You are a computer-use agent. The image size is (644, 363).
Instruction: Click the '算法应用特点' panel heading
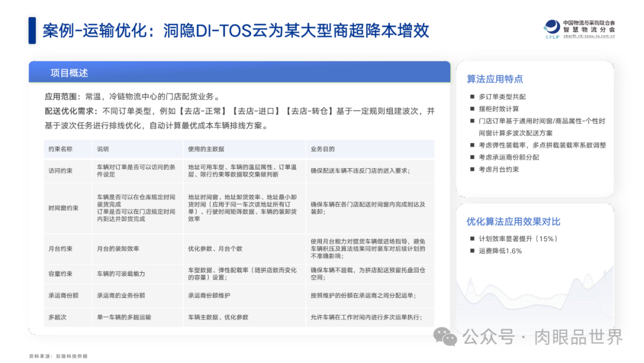(x=495, y=79)
